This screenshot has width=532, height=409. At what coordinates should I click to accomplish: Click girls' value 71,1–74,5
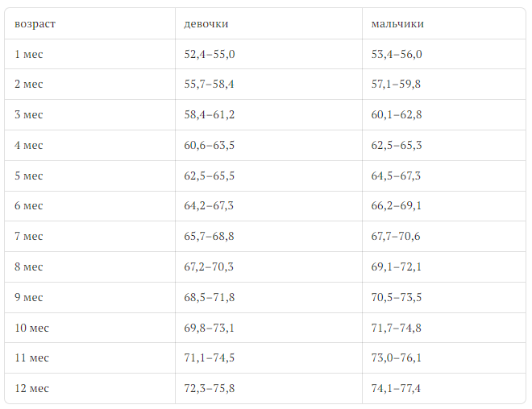[x=209, y=358]
